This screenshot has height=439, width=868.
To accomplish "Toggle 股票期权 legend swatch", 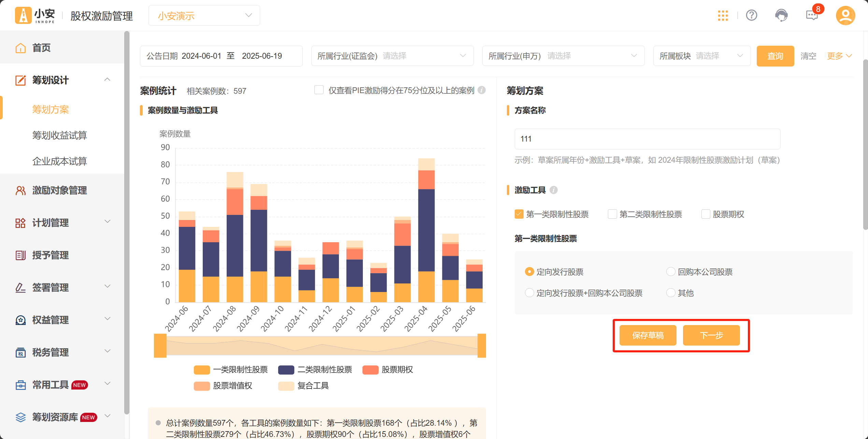I will coord(370,370).
